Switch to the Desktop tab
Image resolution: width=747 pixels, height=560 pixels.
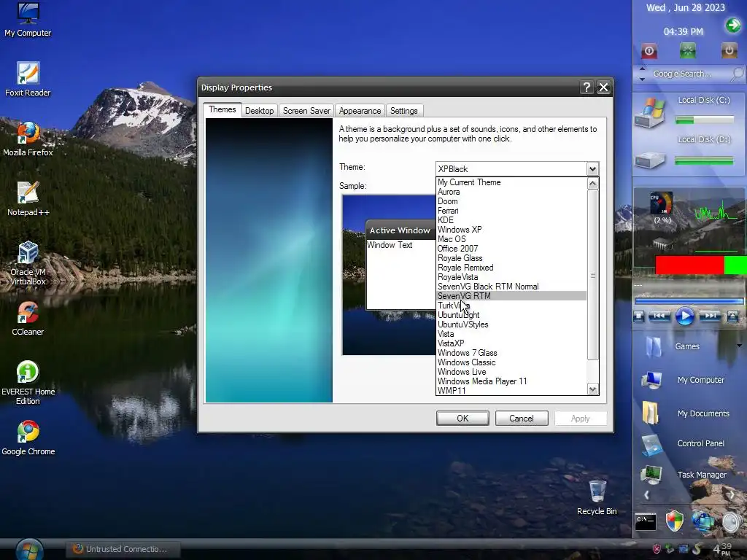point(259,111)
